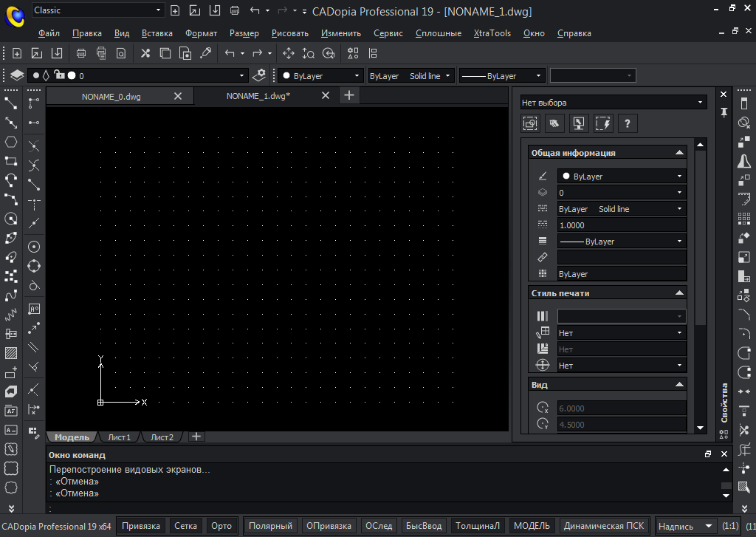Select the Hatch tool icon

click(11, 353)
